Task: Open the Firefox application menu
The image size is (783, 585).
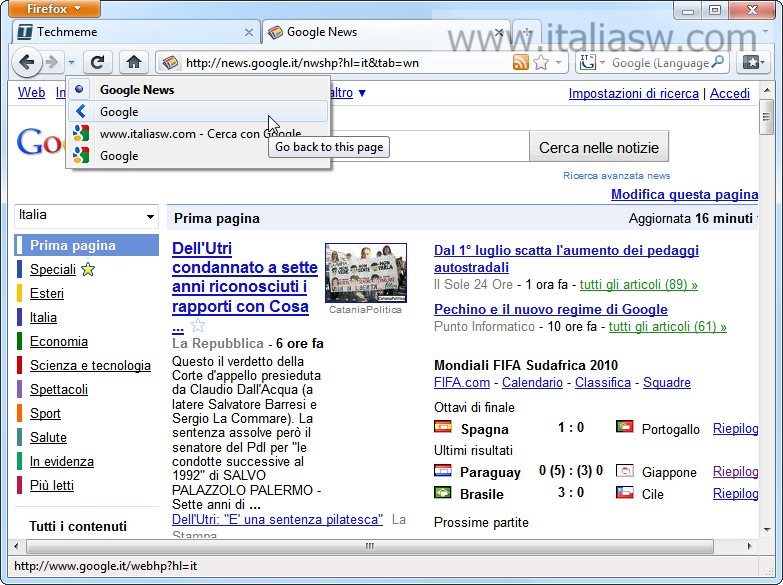Action: [54, 8]
